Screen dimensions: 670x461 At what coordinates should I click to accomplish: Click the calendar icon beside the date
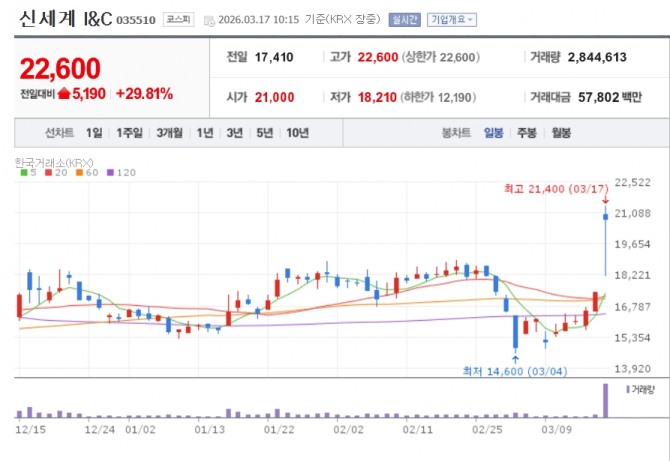[x=209, y=21]
